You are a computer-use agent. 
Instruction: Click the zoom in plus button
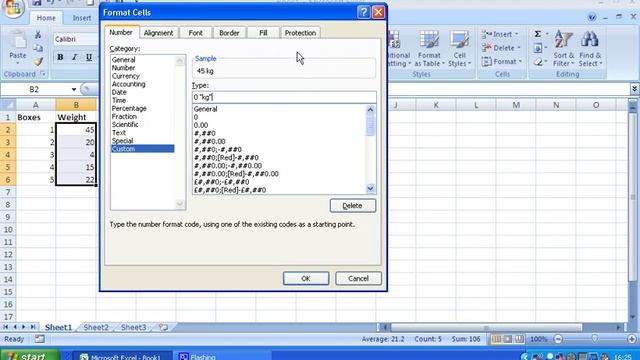pos(631,339)
